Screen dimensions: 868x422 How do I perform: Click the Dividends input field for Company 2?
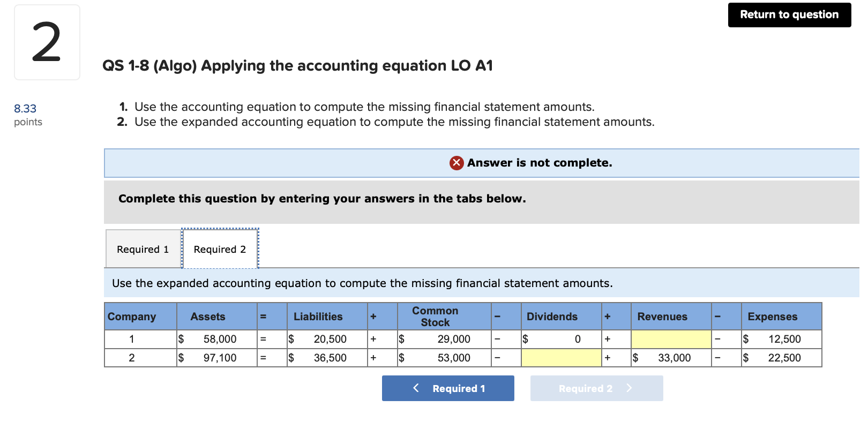[x=560, y=357]
